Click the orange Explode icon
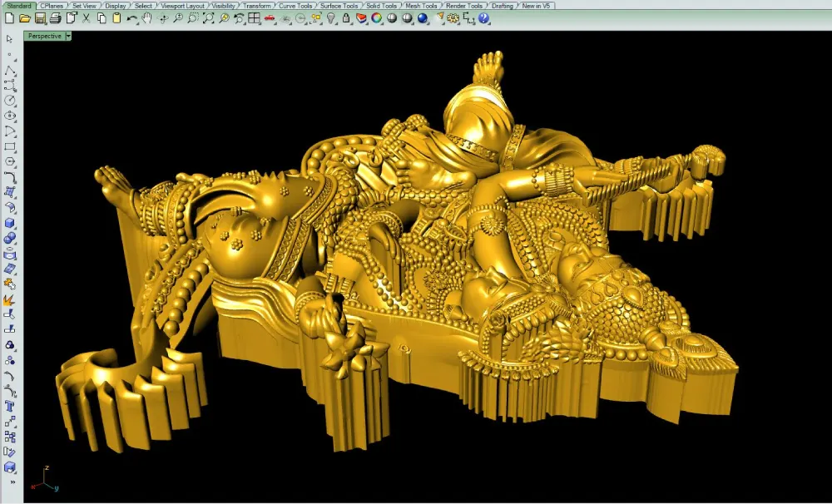 point(9,300)
